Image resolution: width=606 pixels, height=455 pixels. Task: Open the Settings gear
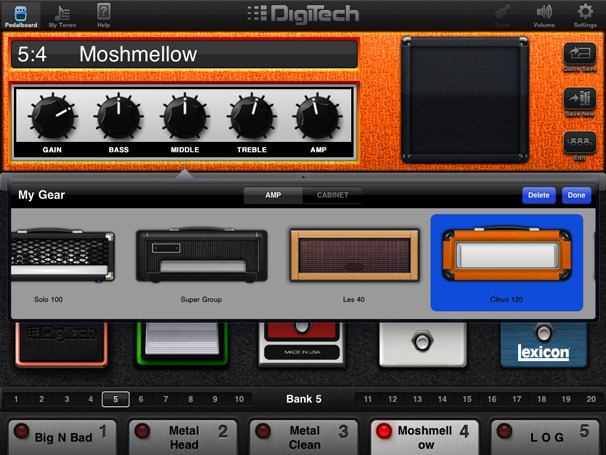[x=585, y=16]
